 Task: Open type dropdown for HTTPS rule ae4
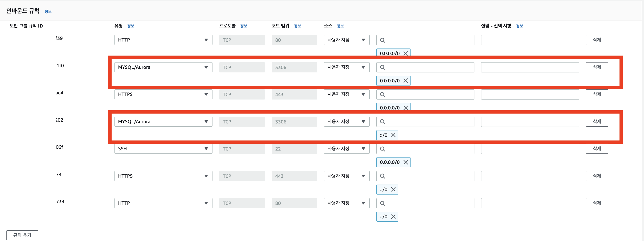point(163,94)
